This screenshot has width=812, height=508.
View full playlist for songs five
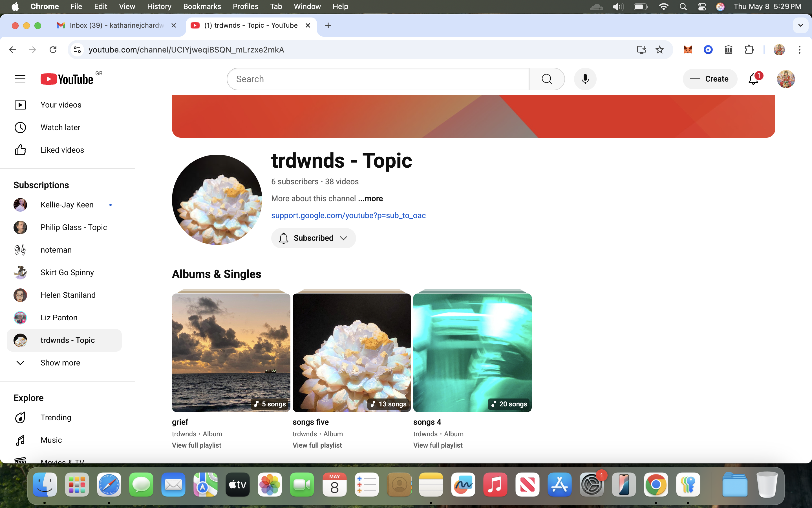[317, 445]
